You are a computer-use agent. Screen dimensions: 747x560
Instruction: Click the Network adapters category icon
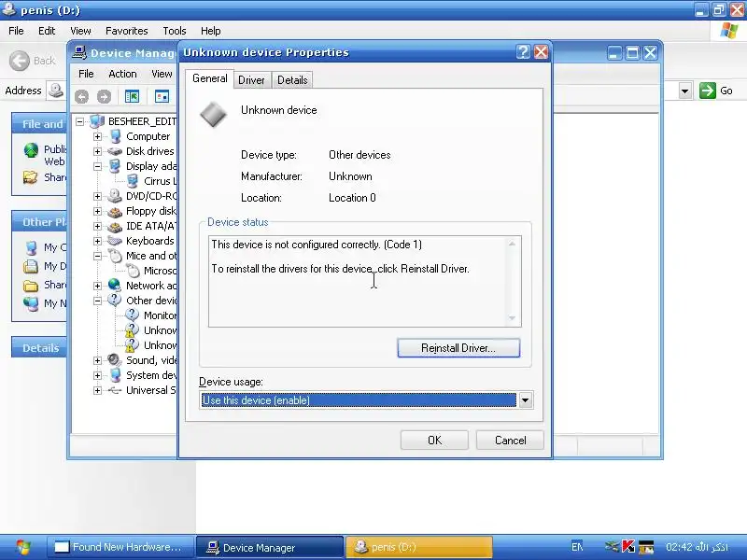(114, 286)
